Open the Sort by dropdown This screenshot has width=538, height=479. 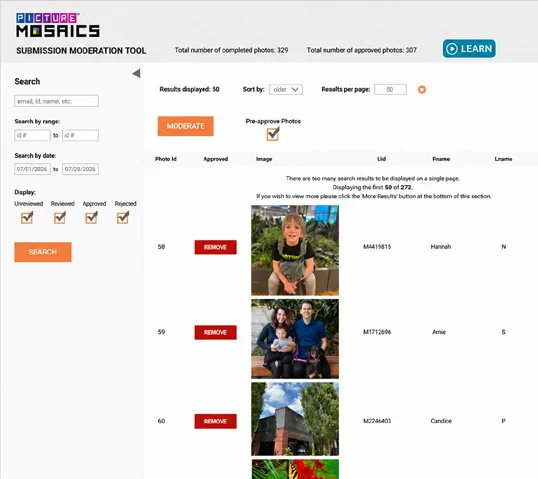(x=285, y=90)
